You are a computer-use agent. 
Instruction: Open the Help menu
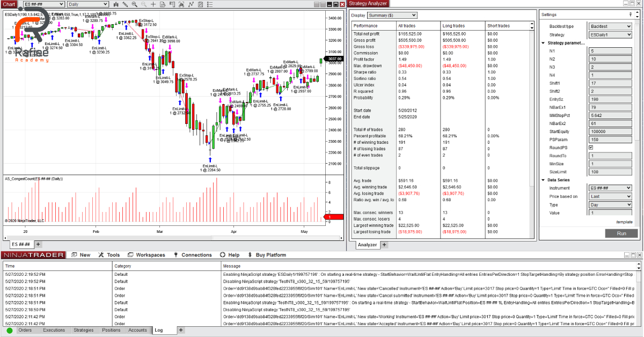pos(233,255)
